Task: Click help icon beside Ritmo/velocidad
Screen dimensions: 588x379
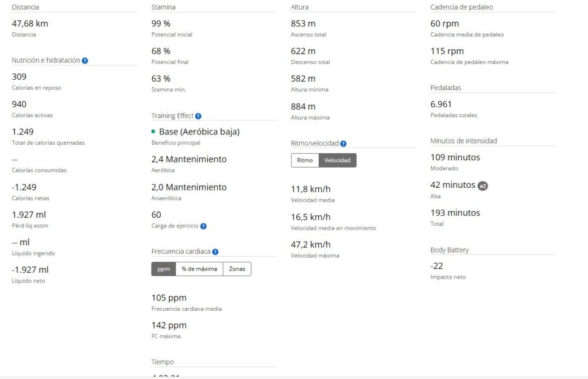Action: (343, 144)
